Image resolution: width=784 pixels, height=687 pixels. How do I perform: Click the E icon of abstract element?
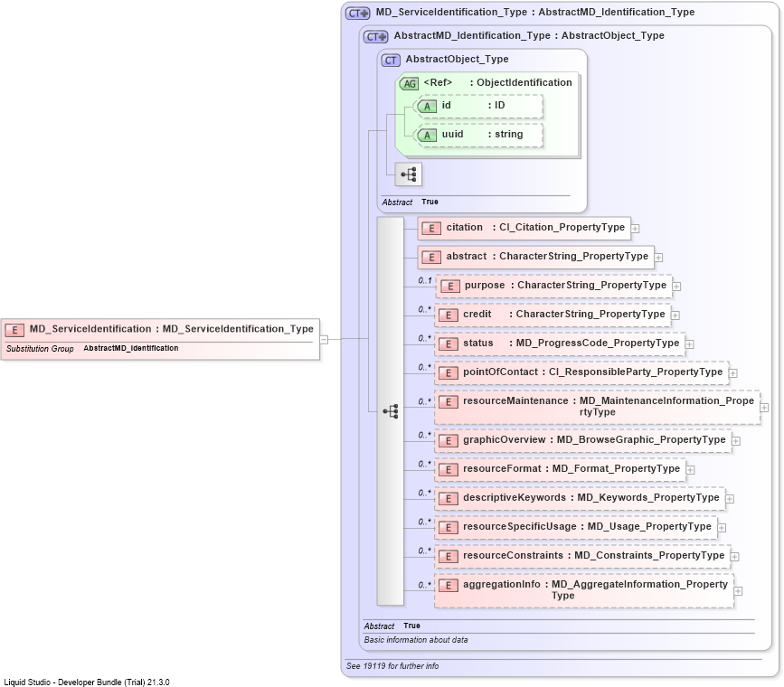[x=431, y=258]
